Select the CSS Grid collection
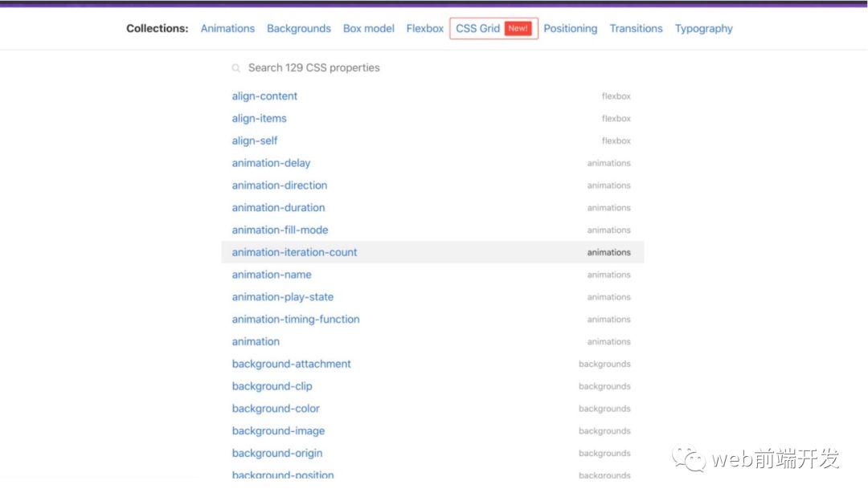The image size is (868, 497). (x=478, y=28)
